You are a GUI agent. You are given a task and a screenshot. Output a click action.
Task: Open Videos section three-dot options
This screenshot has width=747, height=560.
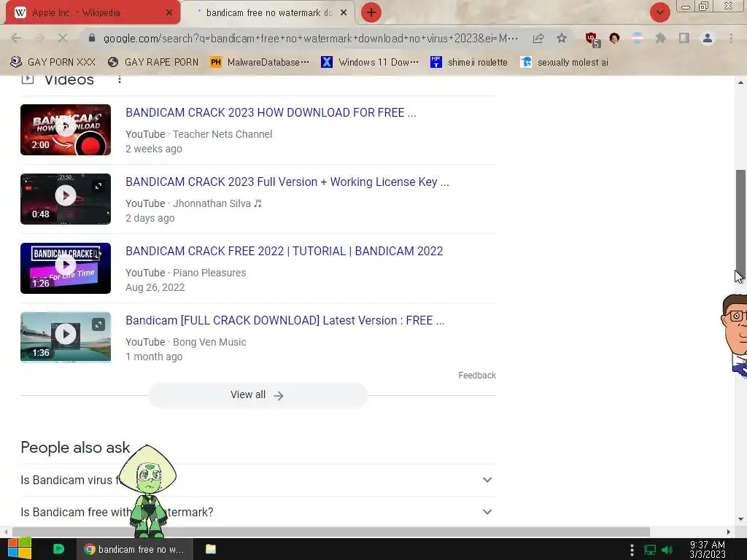click(120, 79)
